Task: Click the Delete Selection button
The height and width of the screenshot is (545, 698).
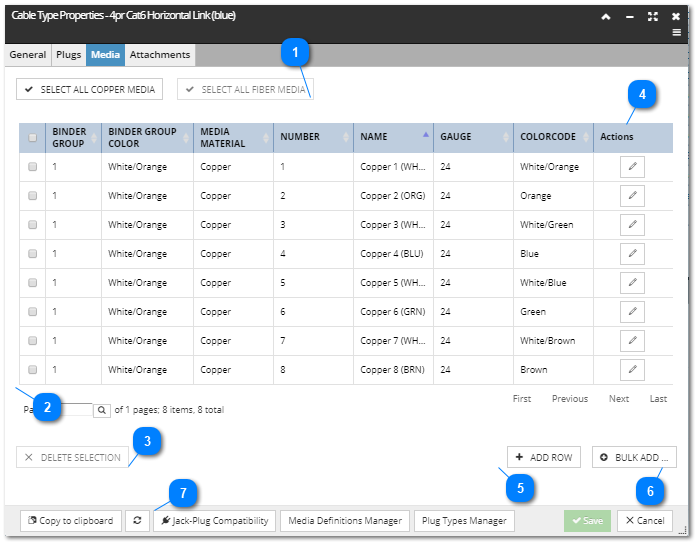Action: [72, 457]
